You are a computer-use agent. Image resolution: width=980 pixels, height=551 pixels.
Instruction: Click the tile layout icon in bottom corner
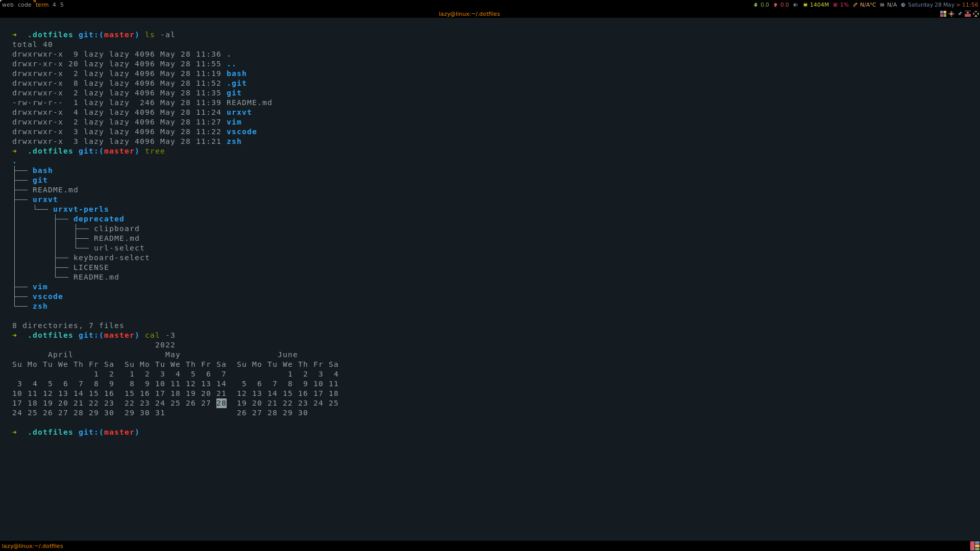[x=975, y=546]
